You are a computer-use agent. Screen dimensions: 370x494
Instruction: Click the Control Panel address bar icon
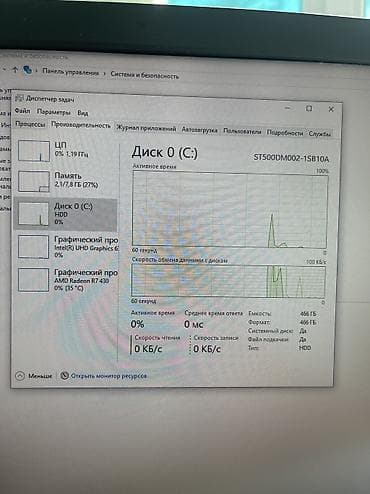click(27, 70)
